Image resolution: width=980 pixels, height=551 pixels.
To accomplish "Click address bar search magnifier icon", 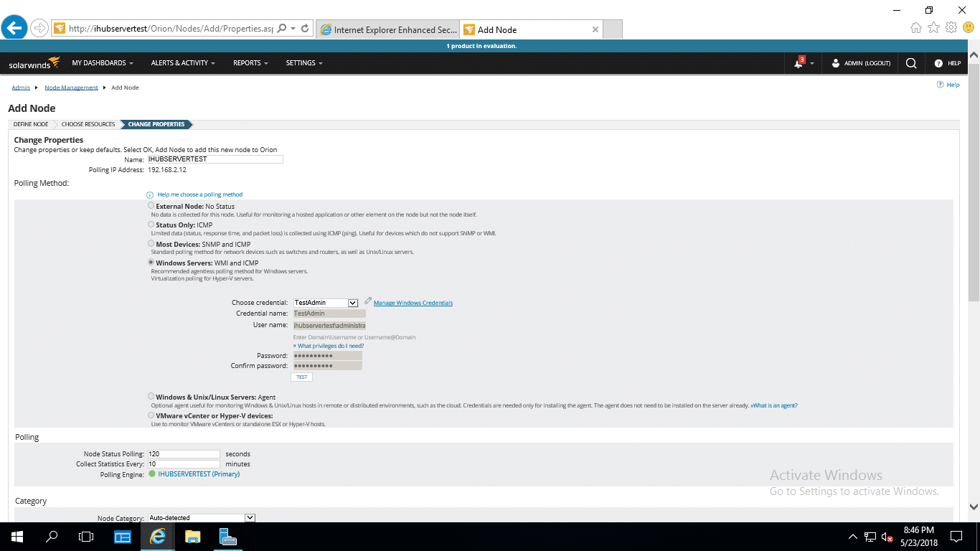I will (281, 29).
